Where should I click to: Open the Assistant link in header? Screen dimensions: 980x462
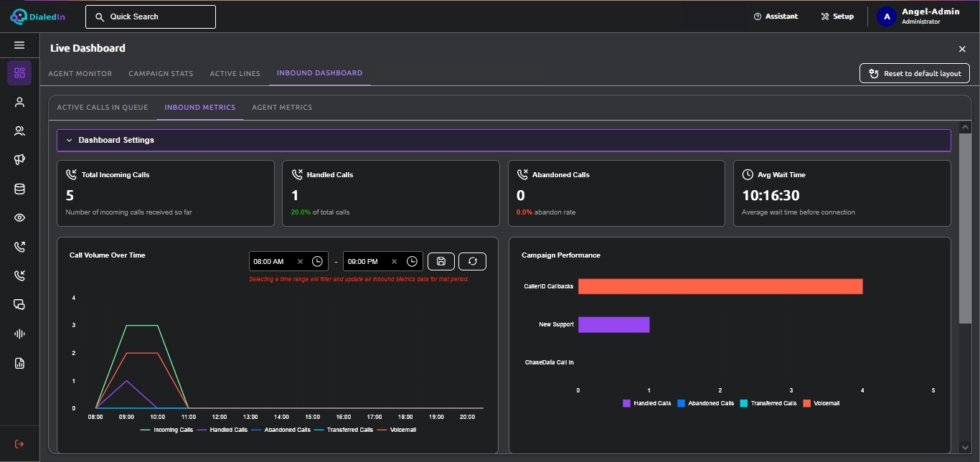(x=776, y=16)
